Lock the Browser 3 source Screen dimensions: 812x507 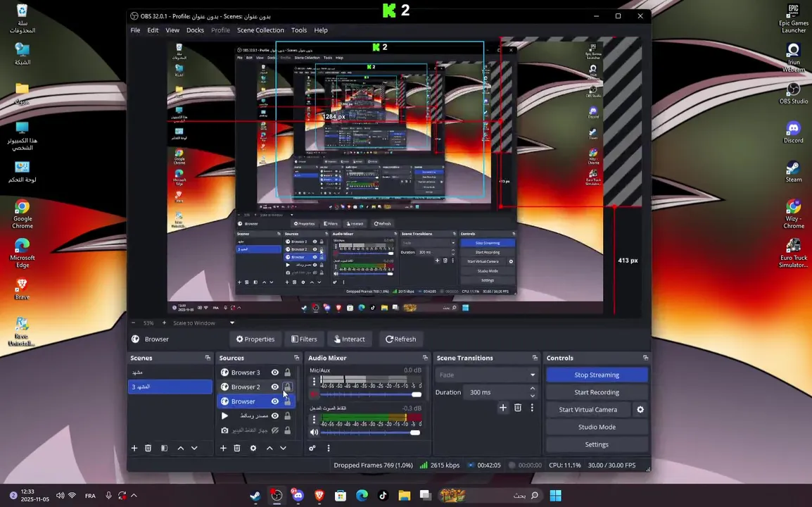coord(287,373)
